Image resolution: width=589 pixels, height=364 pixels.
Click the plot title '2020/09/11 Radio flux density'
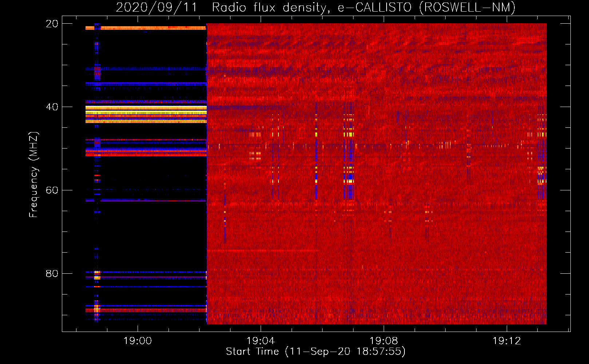[221, 7]
